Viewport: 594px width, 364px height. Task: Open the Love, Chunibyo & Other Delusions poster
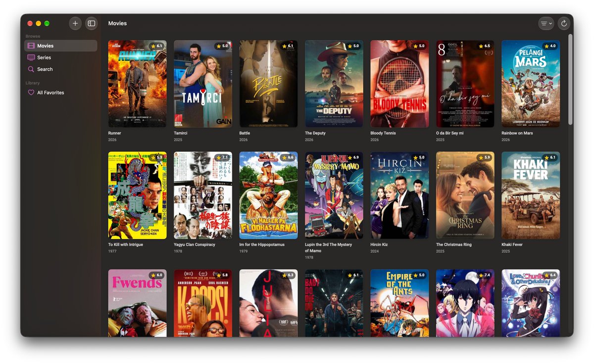tap(531, 303)
